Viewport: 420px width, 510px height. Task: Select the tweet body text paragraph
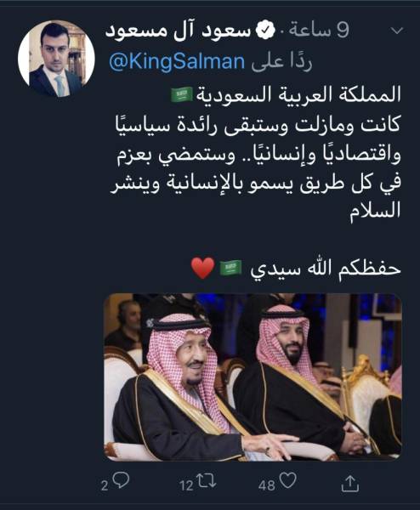coord(255,152)
